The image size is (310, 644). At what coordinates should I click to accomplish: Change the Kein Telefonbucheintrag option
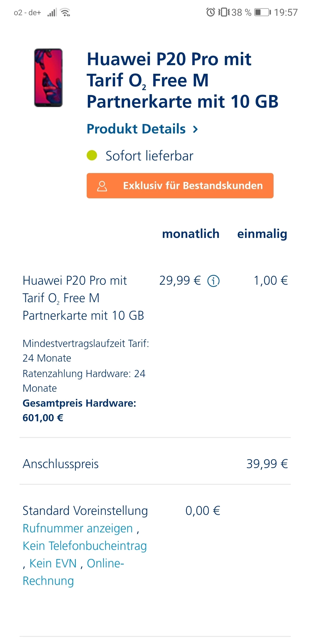(85, 546)
